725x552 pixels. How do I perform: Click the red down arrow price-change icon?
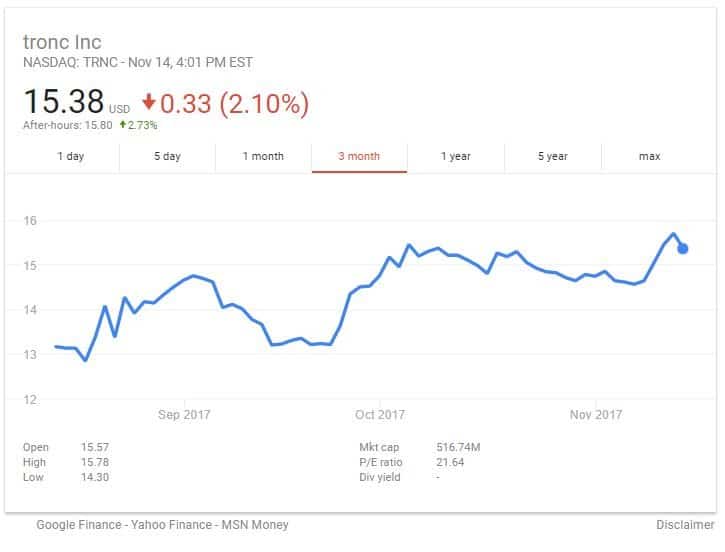tap(148, 102)
